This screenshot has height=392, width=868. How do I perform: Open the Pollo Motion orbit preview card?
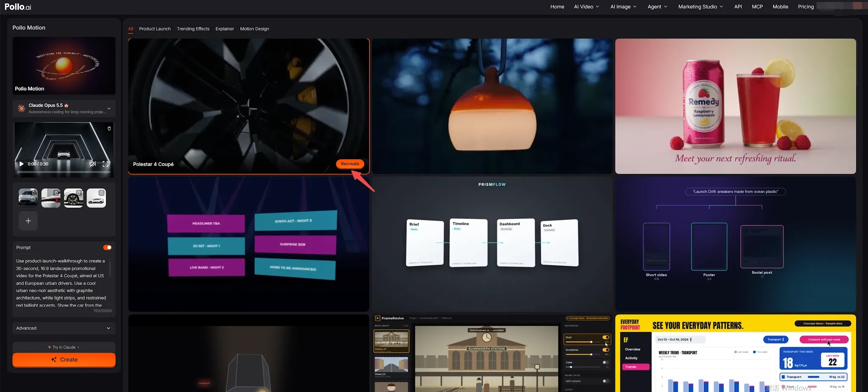64,66
